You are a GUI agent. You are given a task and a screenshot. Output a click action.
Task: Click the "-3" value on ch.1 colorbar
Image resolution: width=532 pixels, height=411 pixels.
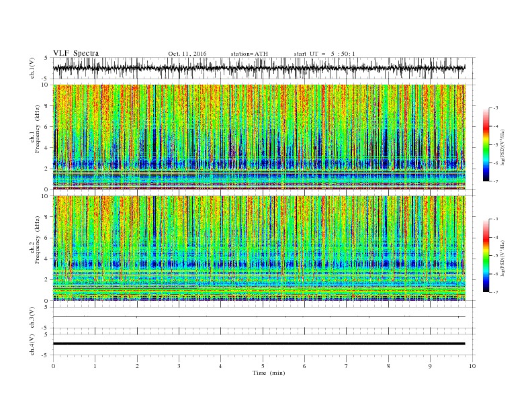point(496,108)
